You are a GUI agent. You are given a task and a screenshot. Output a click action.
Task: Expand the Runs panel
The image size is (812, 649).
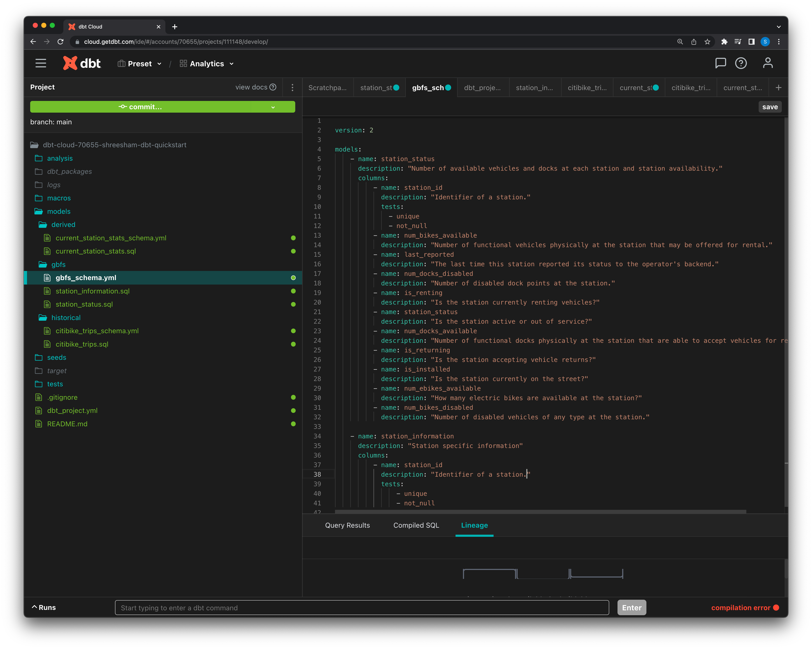pyautogui.click(x=44, y=607)
